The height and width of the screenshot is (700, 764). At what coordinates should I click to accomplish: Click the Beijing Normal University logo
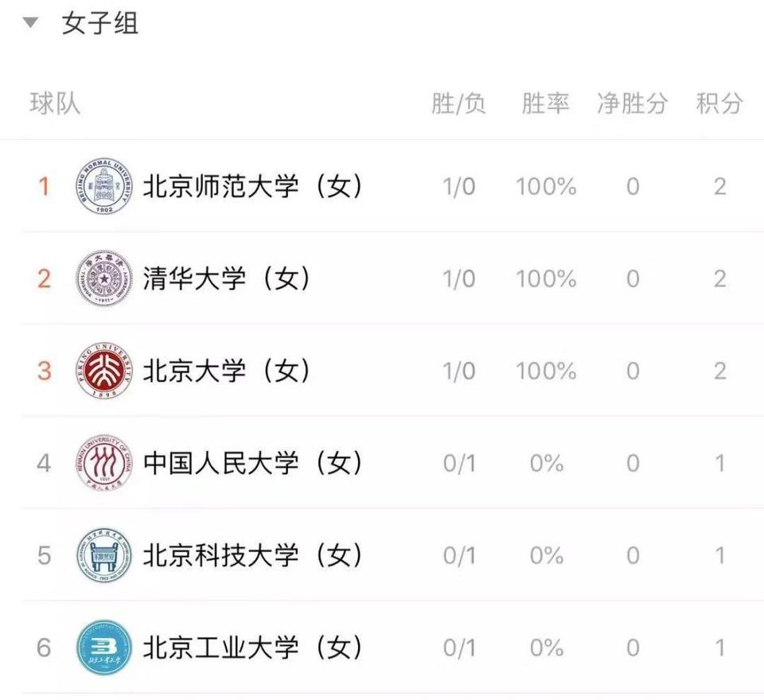pos(104,186)
